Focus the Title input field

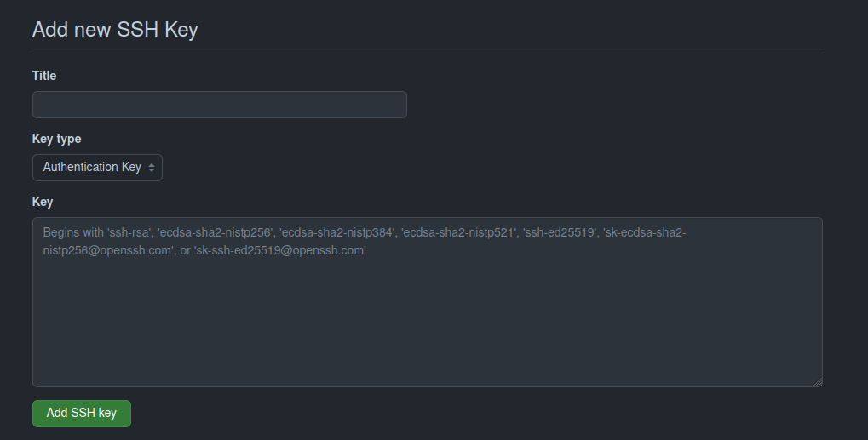[220, 105]
